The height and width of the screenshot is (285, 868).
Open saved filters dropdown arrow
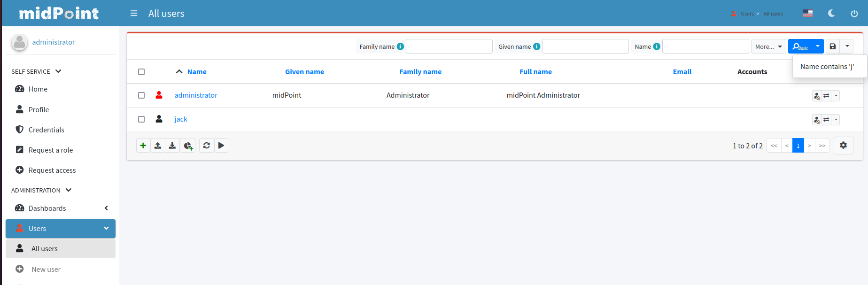point(847,46)
